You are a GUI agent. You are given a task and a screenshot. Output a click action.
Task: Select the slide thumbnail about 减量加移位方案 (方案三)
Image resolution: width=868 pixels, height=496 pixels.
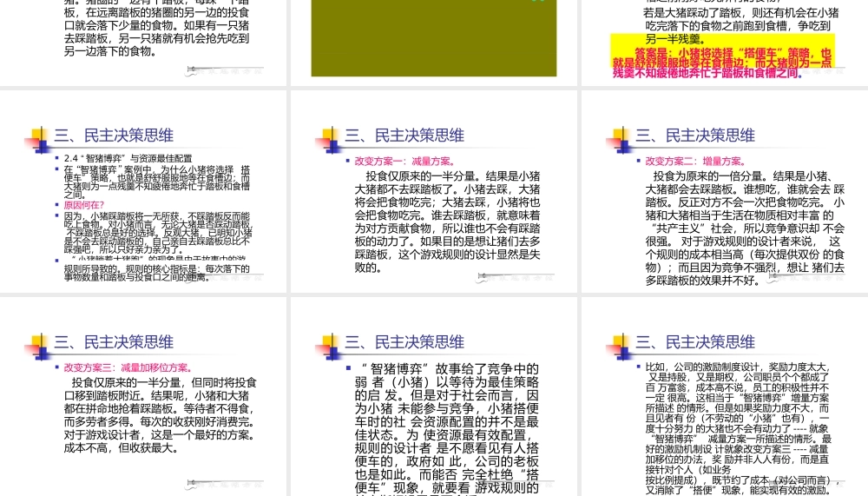pyautogui.click(x=143, y=397)
